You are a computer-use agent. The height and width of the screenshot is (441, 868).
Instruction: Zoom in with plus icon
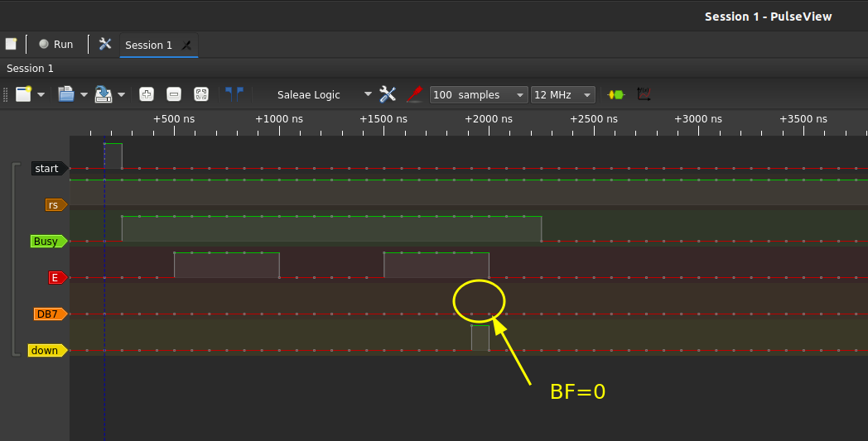click(146, 94)
